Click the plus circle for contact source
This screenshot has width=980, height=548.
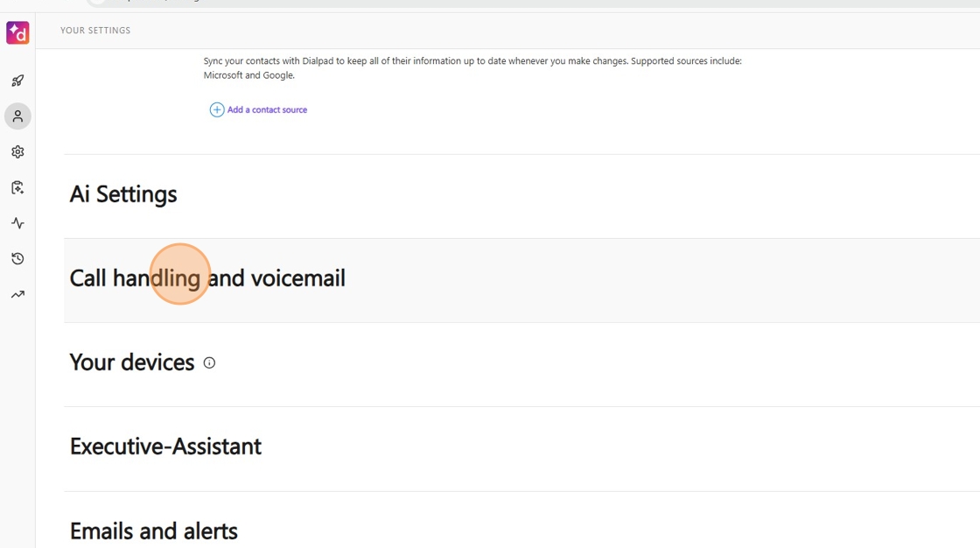pos(217,109)
